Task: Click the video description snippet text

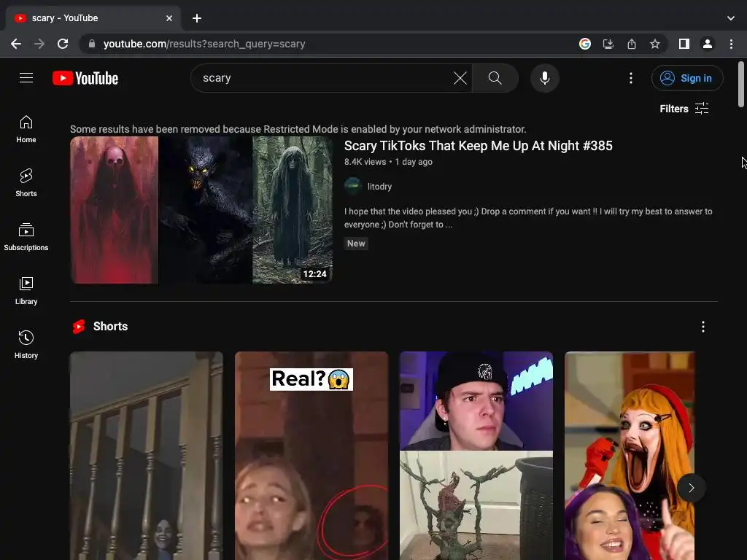Action: click(x=528, y=217)
